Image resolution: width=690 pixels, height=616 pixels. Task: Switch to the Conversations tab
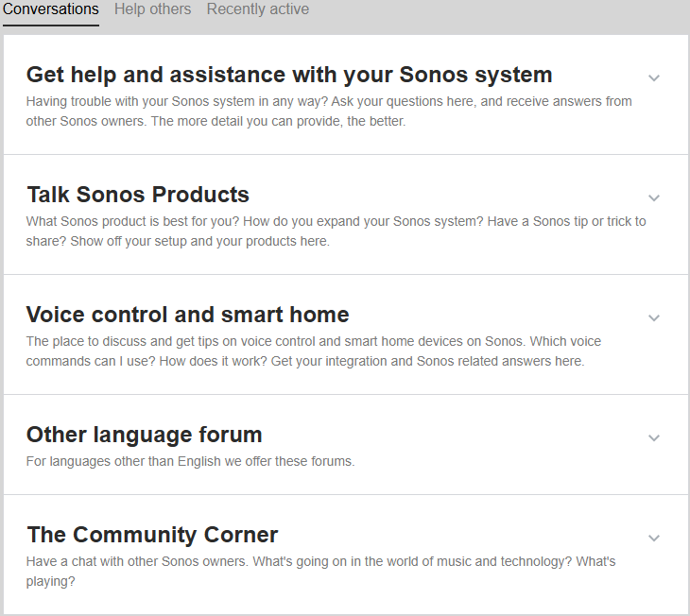tap(51, 9)
